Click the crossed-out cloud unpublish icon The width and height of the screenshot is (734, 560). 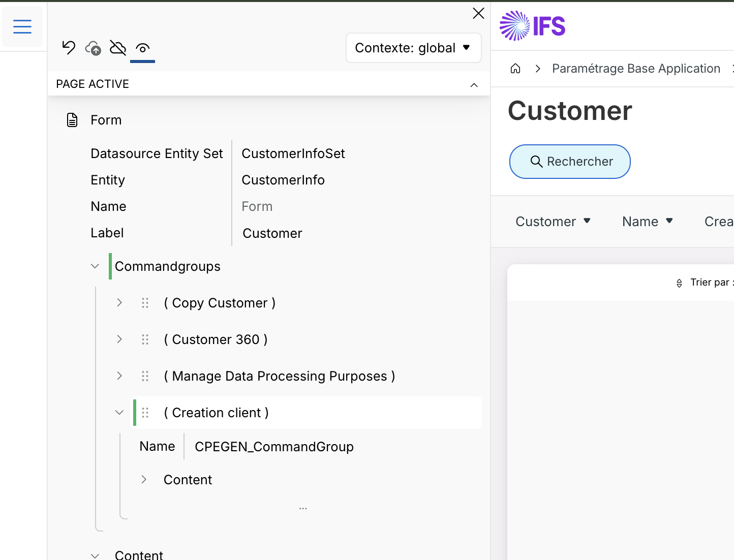(118, 48)
